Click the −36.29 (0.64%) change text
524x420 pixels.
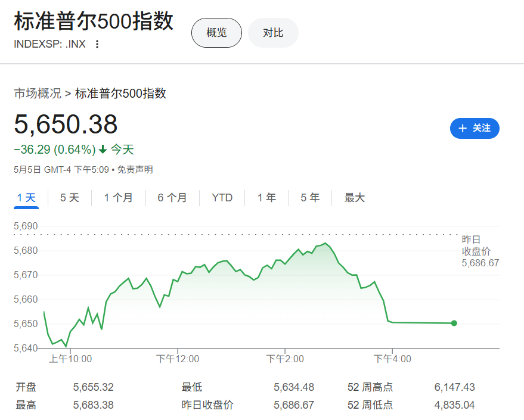coord(55,150)
